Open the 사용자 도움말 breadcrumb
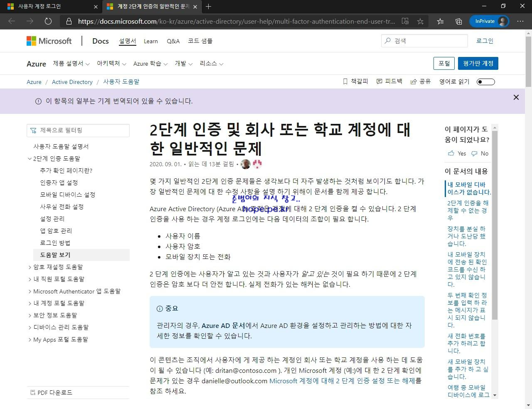The height and width of the screenshot is (409, 532). tap(121, 82)
